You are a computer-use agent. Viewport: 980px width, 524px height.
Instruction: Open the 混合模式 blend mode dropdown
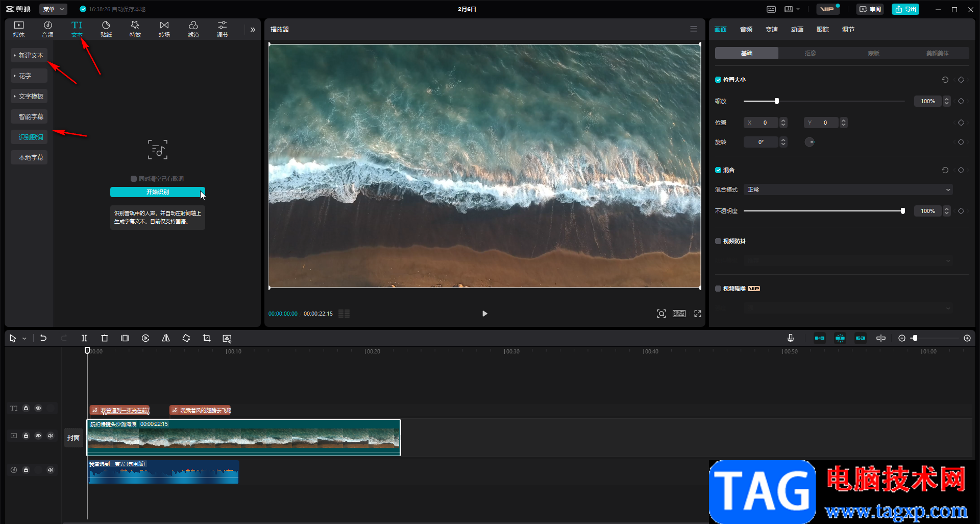[x=848, y=189]
